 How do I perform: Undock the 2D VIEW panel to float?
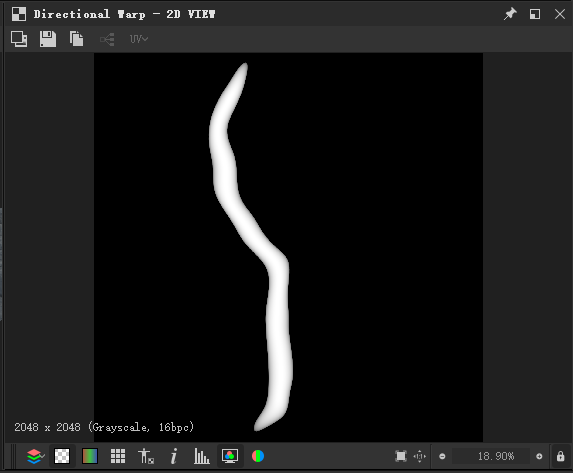[x=535, y=14]
